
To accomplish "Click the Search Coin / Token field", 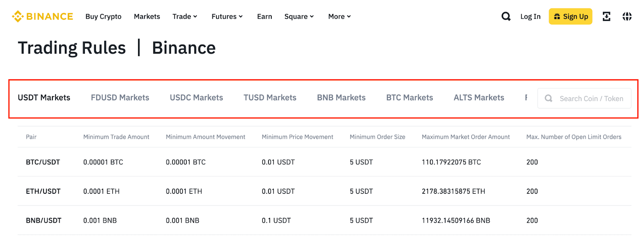I will click(591, 99).
